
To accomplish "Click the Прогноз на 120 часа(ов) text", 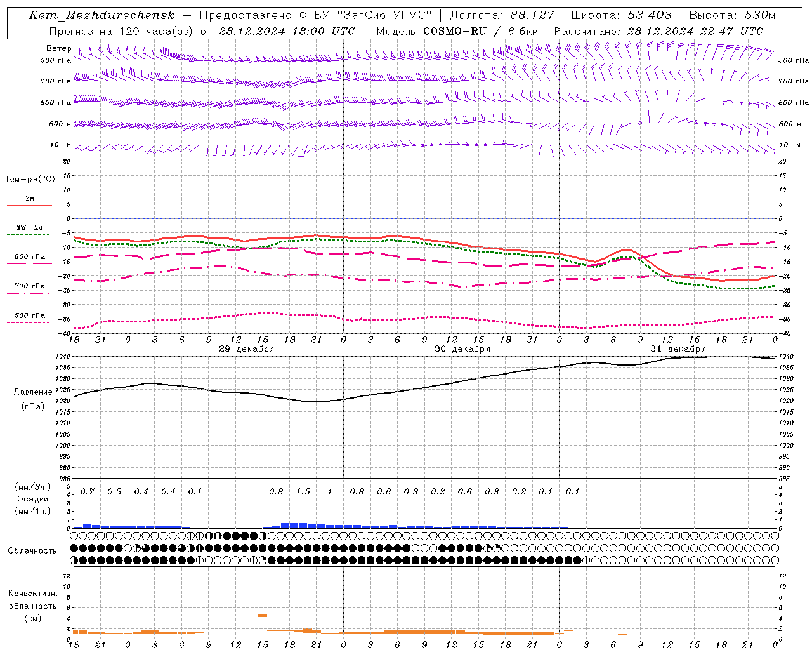I will (122, 31).
